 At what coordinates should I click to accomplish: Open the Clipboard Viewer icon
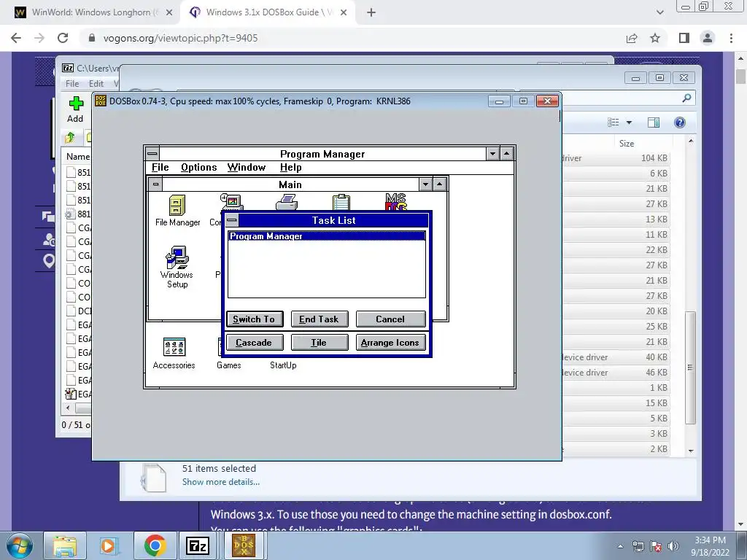pos(341,202)
